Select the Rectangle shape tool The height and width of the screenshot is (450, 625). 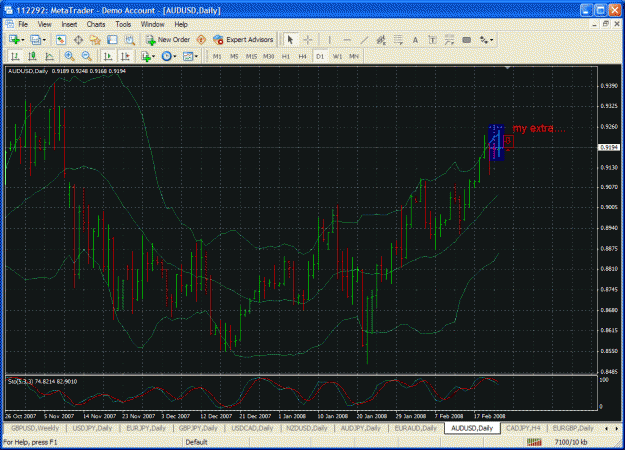coord(466,39)
